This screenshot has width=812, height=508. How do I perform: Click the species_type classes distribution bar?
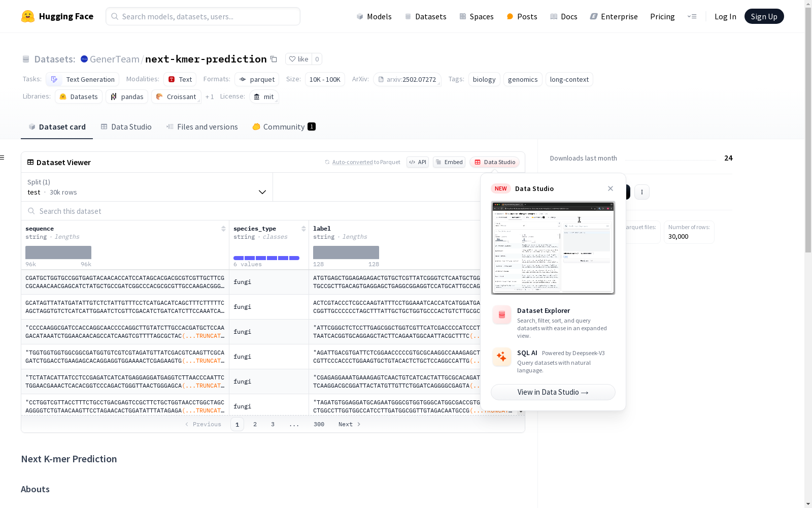click(x=266, y=258)
